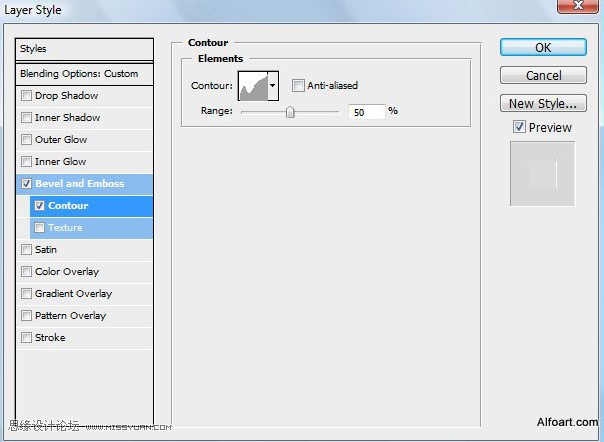Uncheck the Contour sub-item checkbox
The image size is (604, 442).
(x=39, y=205)
